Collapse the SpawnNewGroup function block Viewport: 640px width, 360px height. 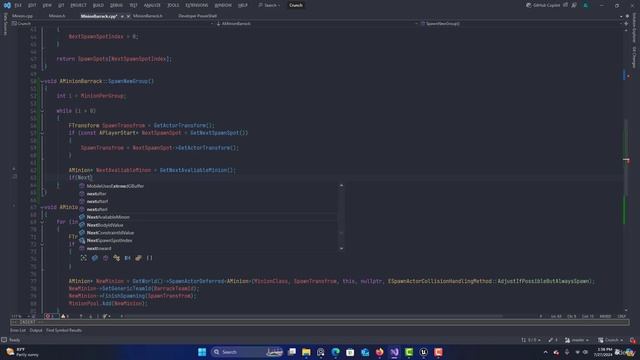point(42,81)
